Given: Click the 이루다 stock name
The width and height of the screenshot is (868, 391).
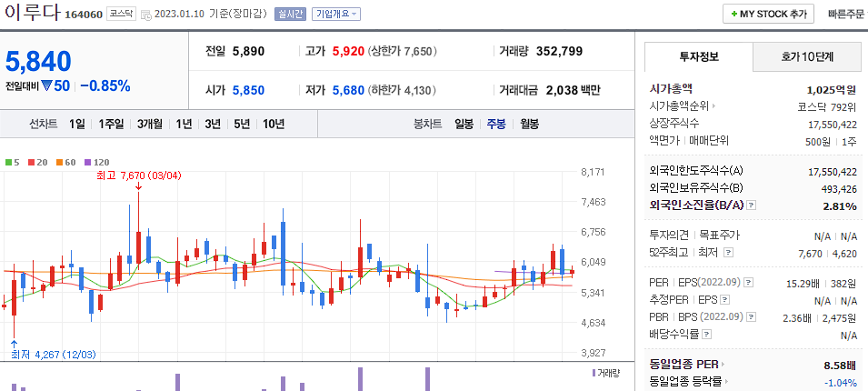Looking at the screenshot, I should (31, 13).
